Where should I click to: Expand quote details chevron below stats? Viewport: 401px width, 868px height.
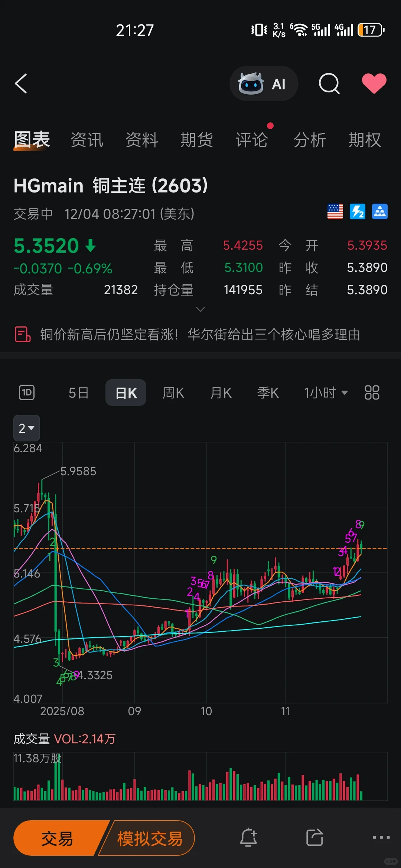coord(200,309)
